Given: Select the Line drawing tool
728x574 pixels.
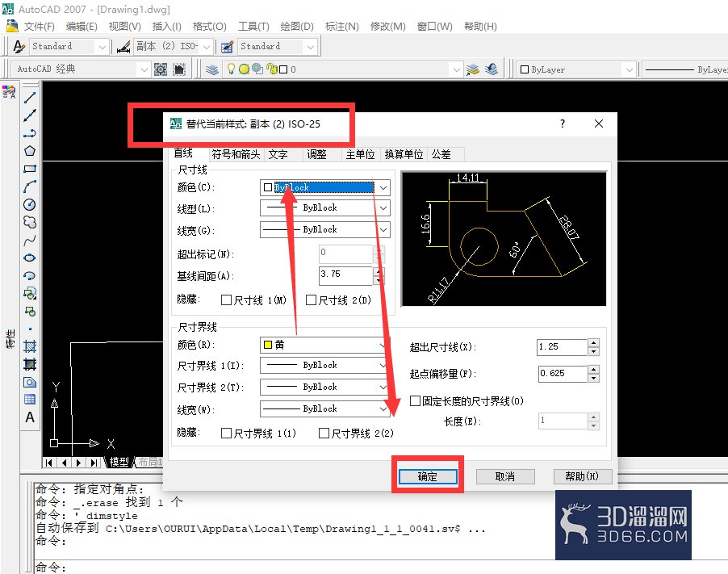Looking at the screenshot, I should pyautogui.click(x=30, y=98).
